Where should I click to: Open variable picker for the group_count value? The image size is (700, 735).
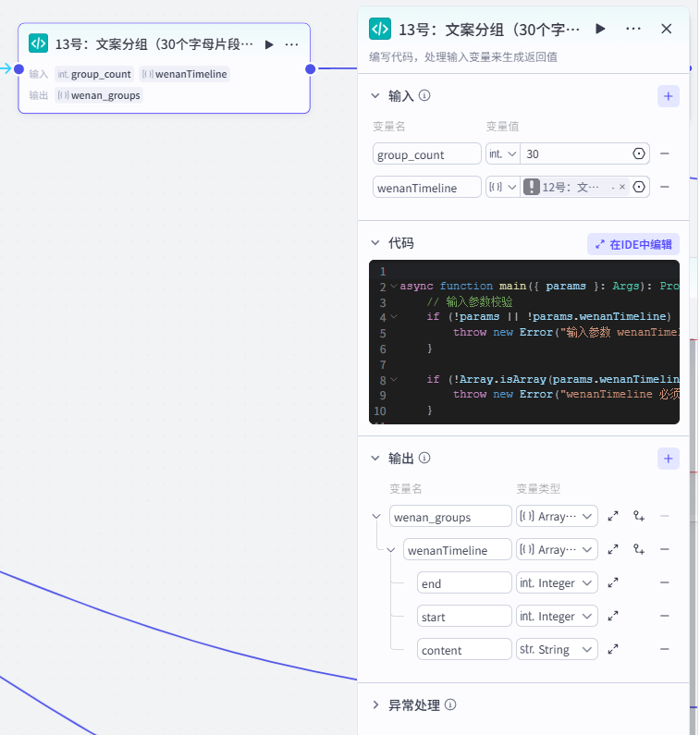click(x=639, y=153)
